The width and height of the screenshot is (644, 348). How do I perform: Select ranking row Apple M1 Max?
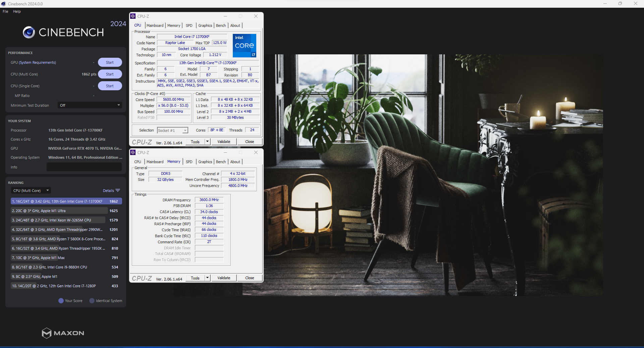point(66,258)
